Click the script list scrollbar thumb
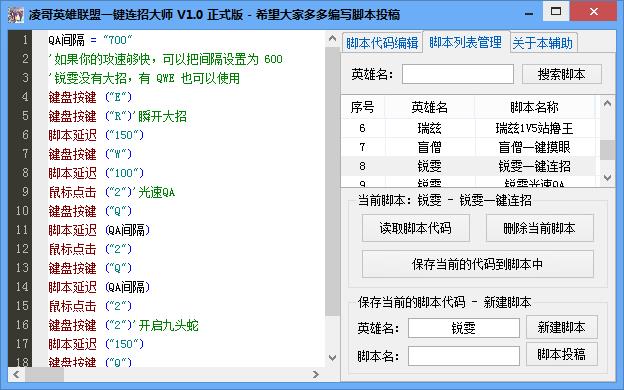624x390 pixels. (x=607, y=150)
